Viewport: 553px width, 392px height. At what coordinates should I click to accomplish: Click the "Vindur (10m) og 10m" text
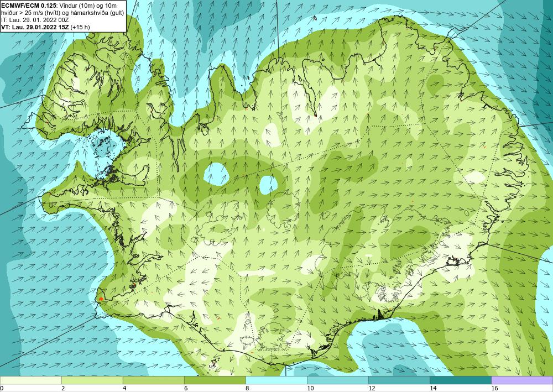click(x=88, y=6)
